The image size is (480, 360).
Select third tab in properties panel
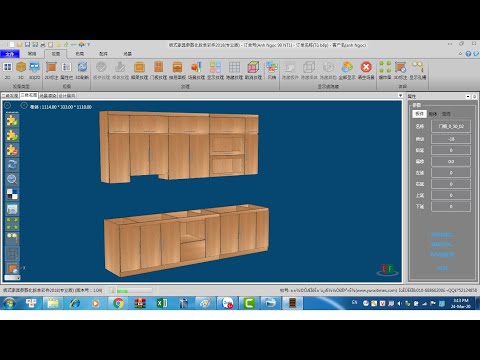446,114
